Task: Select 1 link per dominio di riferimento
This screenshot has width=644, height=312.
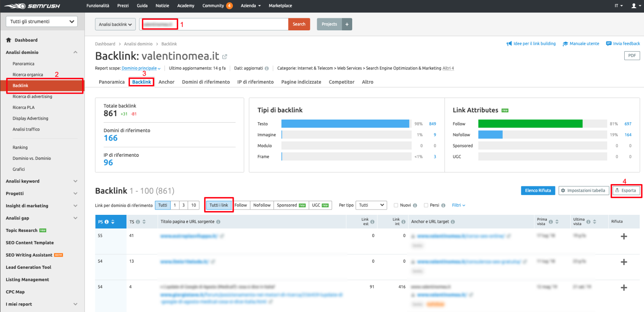Action: (175, 205)
